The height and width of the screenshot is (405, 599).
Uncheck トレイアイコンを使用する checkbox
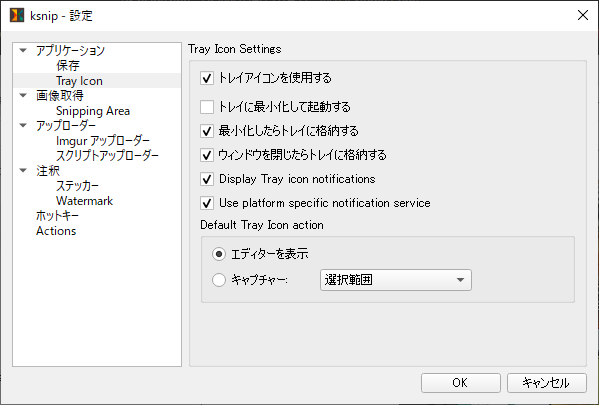click(x=207, y=78)
